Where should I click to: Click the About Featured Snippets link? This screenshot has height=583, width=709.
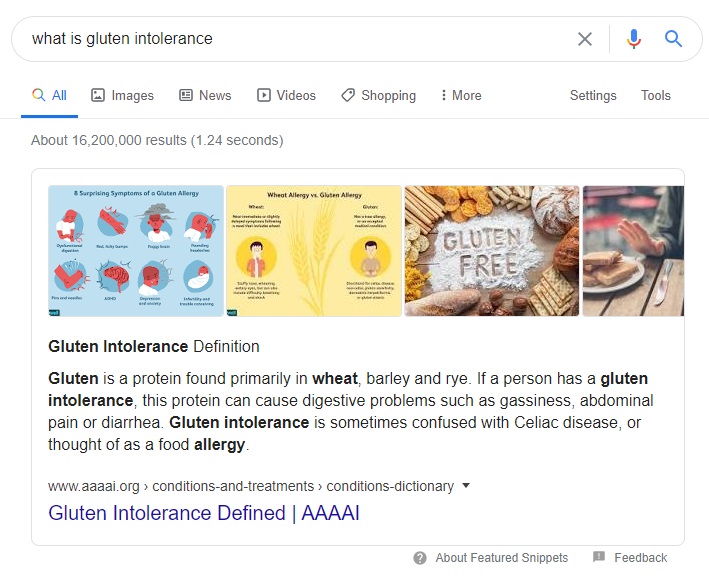pyautogui.click(x=501, y=558)
